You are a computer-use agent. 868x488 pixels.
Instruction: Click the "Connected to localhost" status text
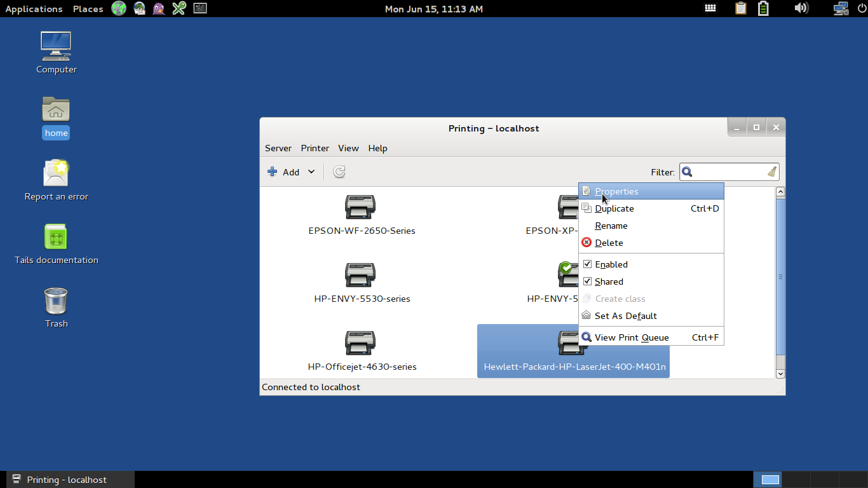tap(311, 387)
